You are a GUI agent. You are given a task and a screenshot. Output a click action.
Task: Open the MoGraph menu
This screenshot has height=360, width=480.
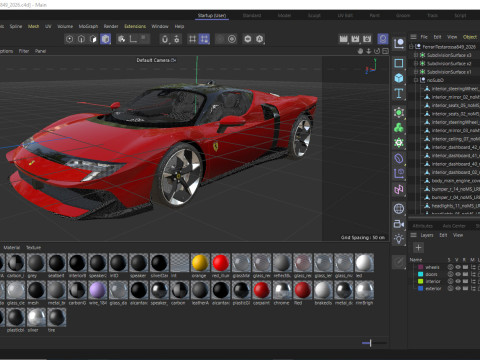[x=88, y=26]
